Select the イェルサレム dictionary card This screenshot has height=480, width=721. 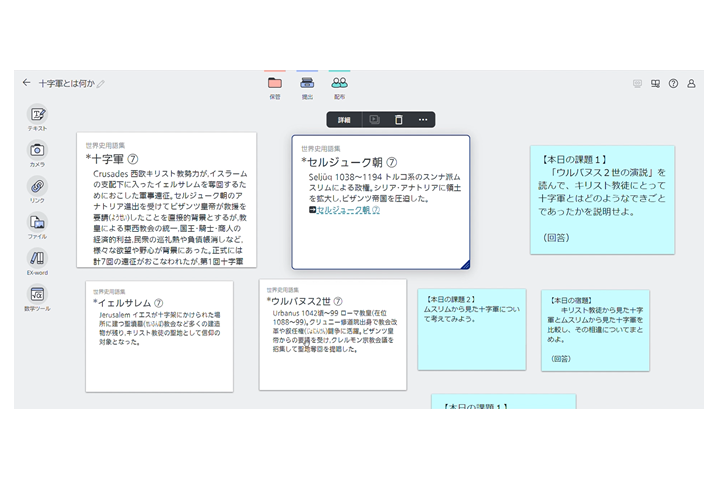click(x=159, y=337)
